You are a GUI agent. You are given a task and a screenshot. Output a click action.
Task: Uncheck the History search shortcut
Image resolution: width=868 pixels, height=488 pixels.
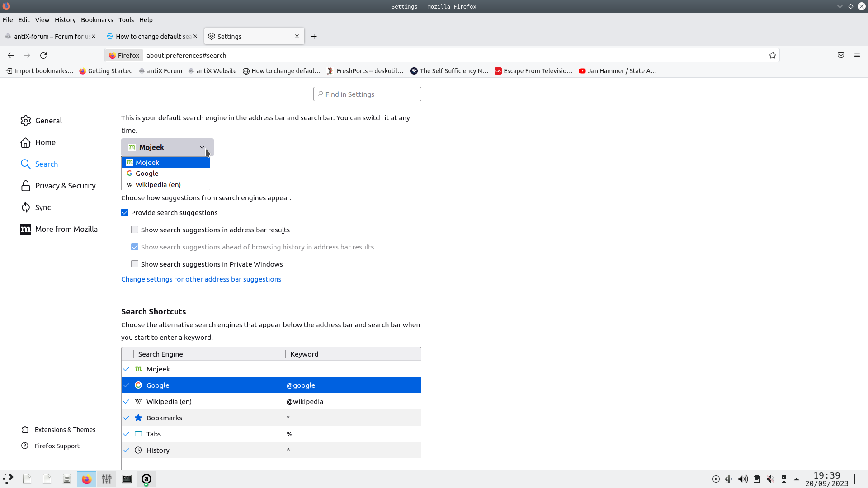(x=127, y=450)
